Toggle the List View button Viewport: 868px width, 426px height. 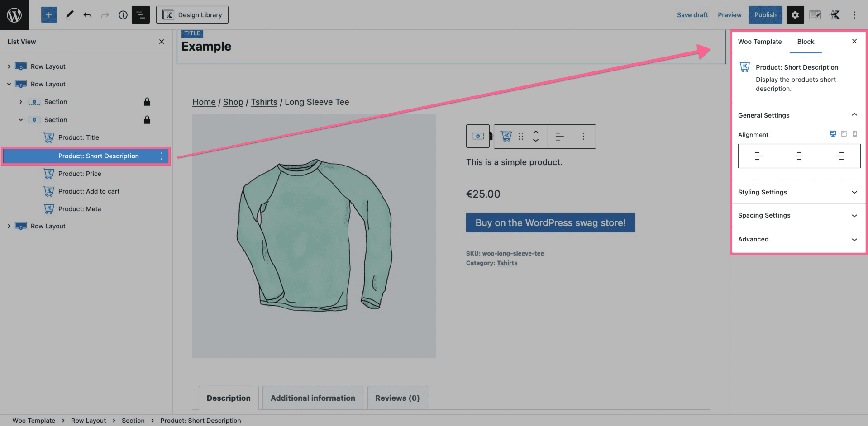click(x=141, y=15)
